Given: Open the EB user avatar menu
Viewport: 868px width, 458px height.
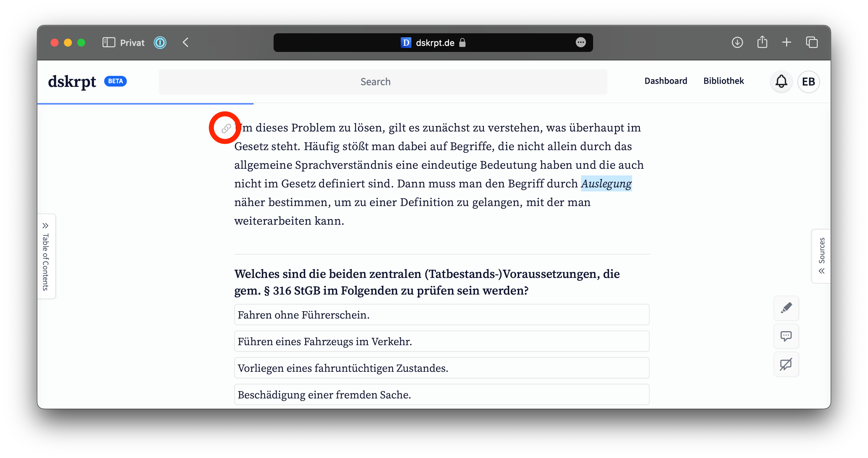Looking at the screenshot, I should coord(808,82).
